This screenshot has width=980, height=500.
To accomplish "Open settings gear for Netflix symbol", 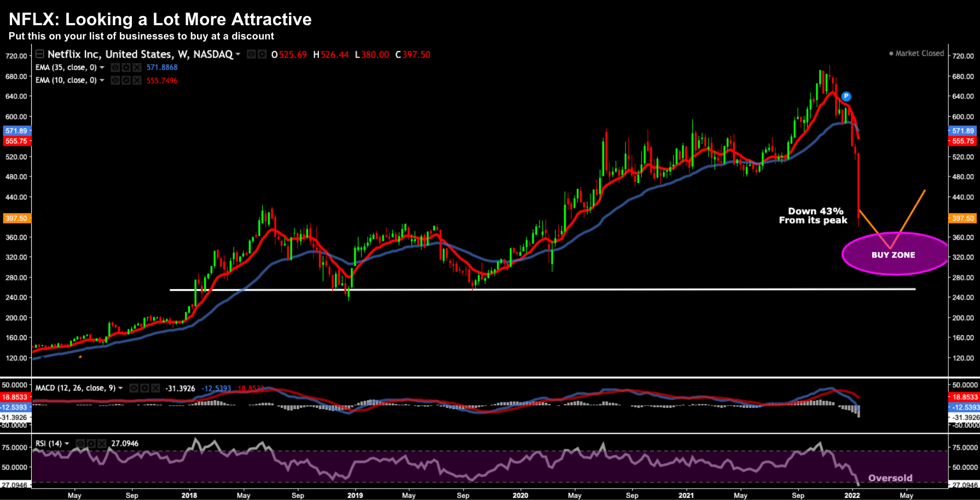I will point(262,54).
